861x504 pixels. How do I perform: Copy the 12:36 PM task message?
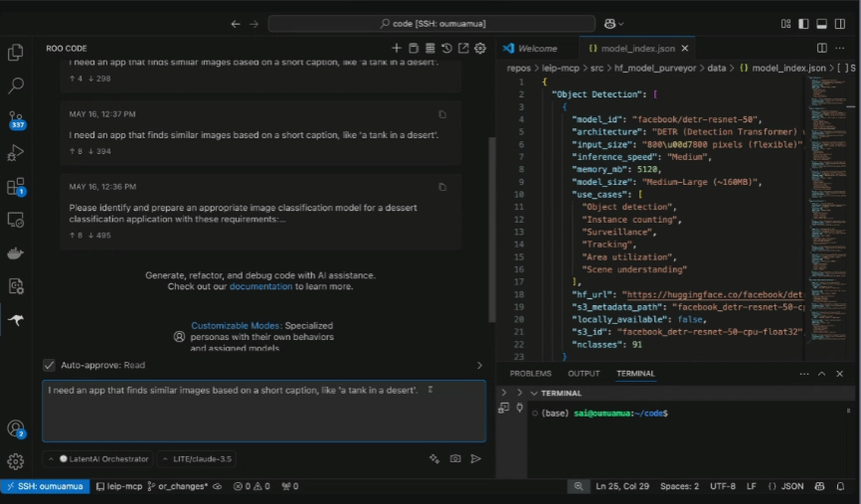(x=442, y=187)
